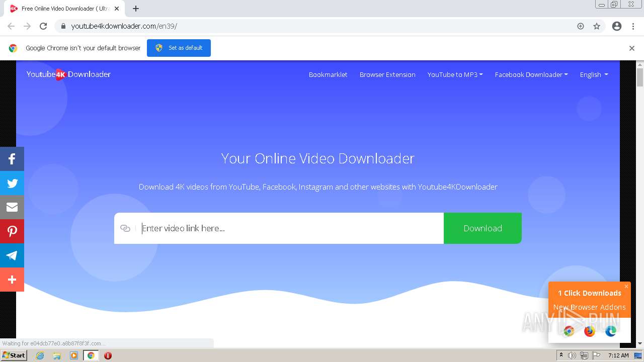Image resolution: width=644 pixels, height=362 pixels.
Task: Click the install app plus icon in address bar
Action: 581,26
